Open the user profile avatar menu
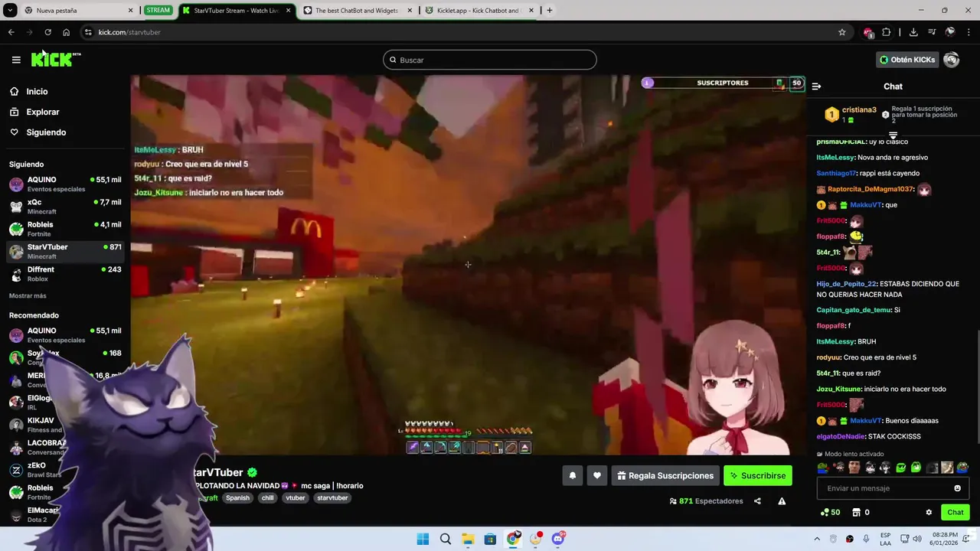 click(952, 60)
